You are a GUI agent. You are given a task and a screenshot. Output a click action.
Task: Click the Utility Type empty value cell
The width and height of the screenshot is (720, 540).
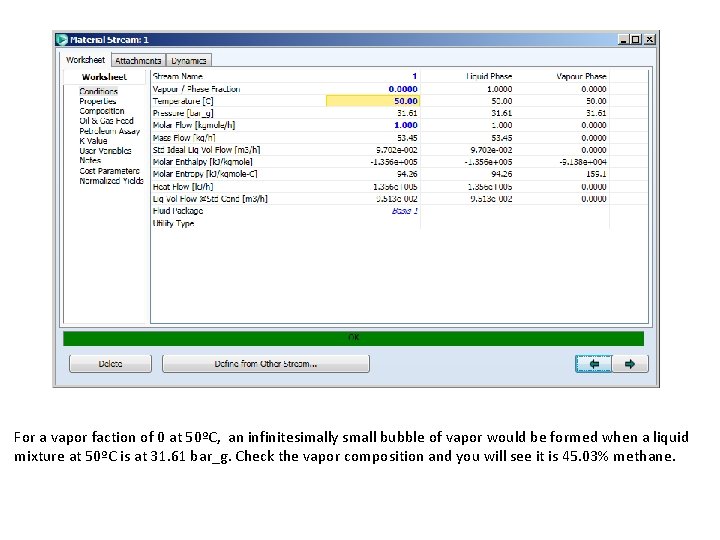pos(372,224)
